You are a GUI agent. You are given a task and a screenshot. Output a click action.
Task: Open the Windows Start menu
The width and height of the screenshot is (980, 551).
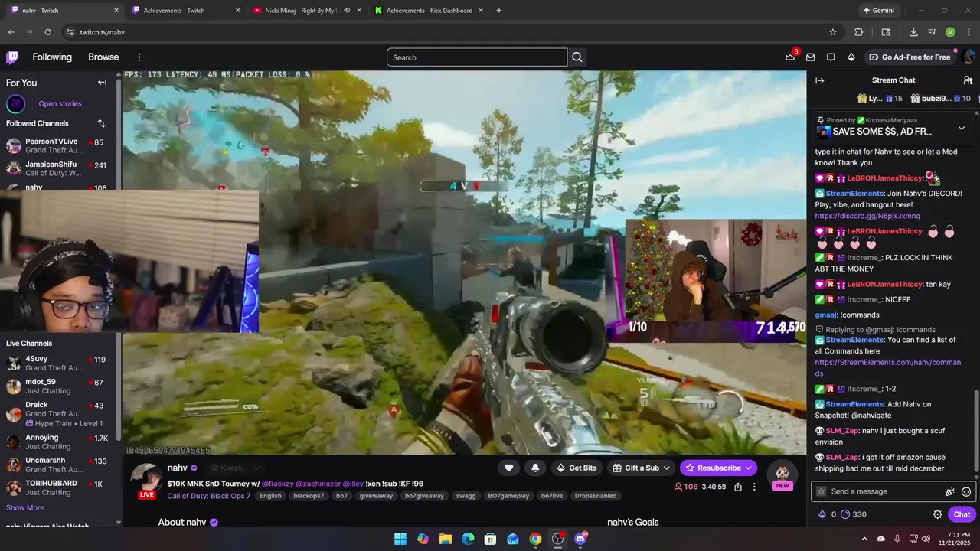(x=400, y=539)
